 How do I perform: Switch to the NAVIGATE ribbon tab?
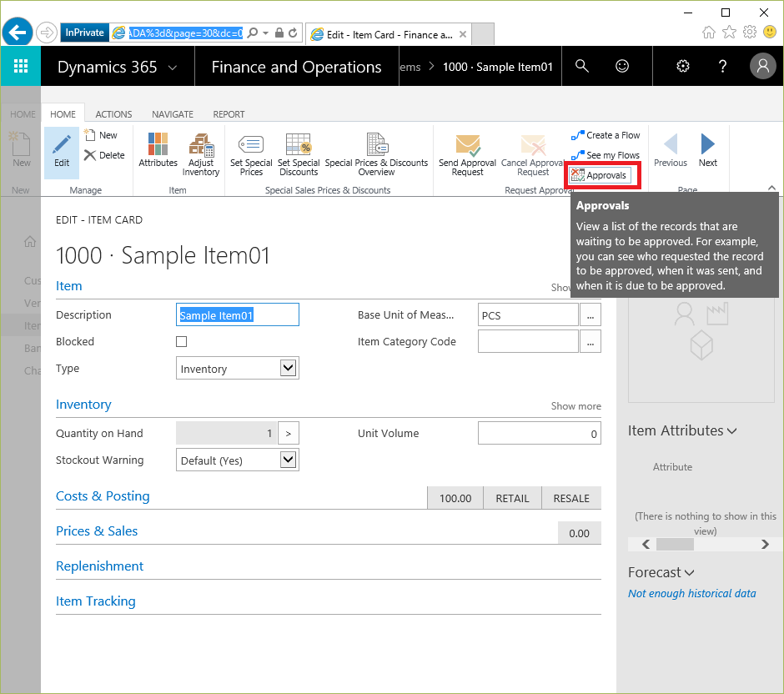click(x=173, y=114)
